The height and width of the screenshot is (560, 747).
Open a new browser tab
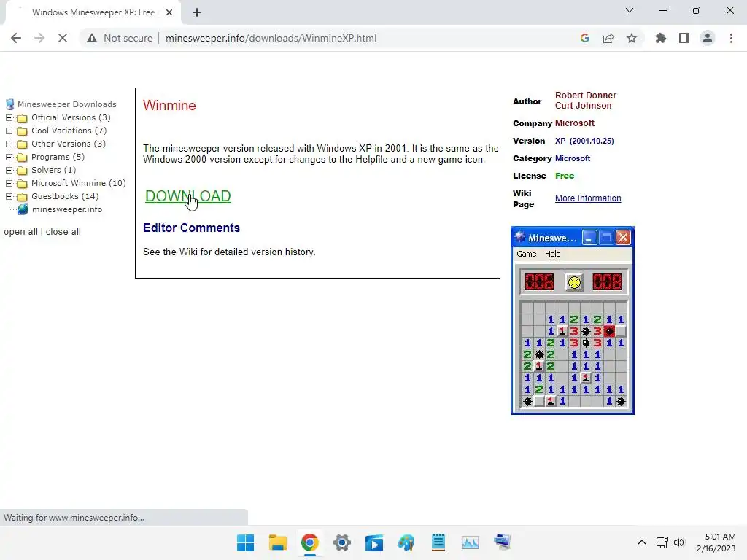pos(197,12)
